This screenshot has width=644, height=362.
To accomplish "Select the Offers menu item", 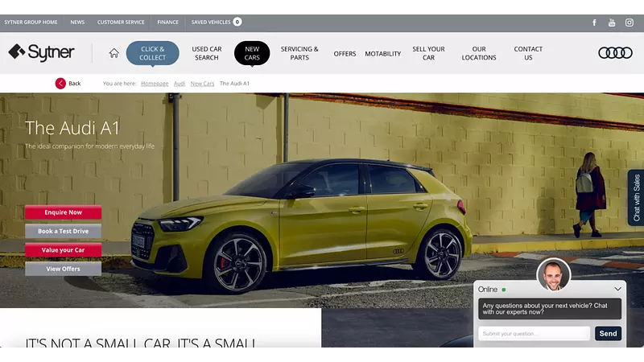I will click(x=345, y=54).
